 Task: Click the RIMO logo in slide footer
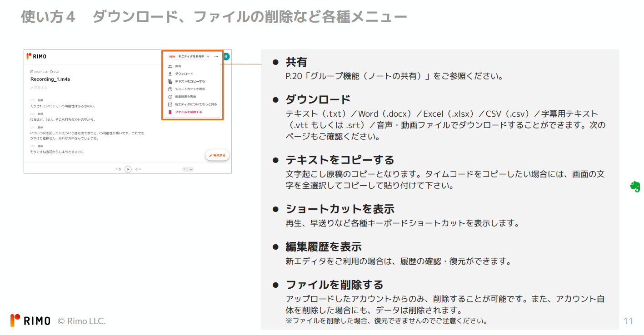click(x=30, y=320)
